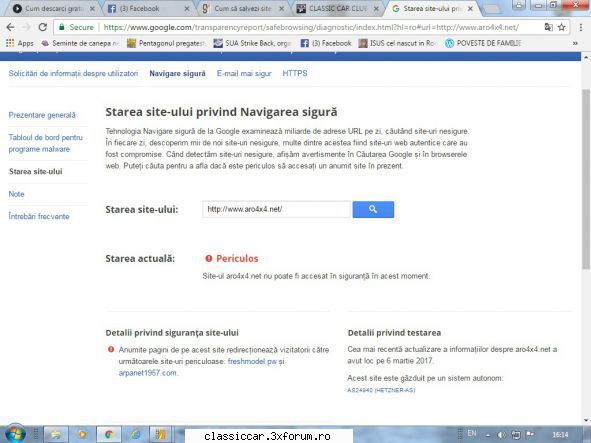The height and width of the screenshot is (443, 591).
Task: Close the CLASSIC CAR CLUB tab
Action: tap(376, 8)
